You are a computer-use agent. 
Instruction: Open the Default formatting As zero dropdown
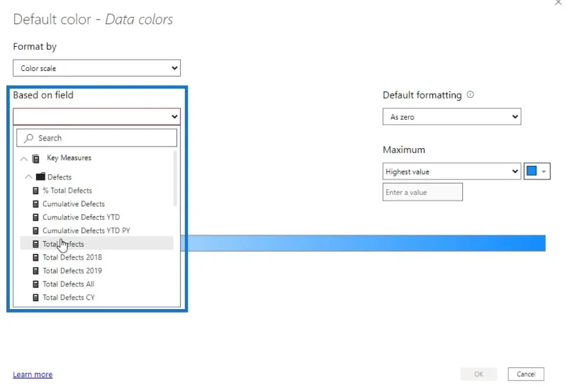pos(451,117)
